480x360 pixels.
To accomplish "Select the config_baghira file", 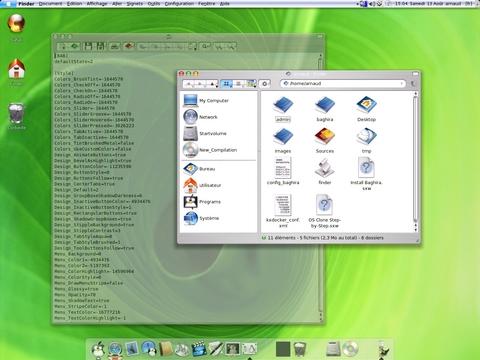I will click(x=283, y=171).
